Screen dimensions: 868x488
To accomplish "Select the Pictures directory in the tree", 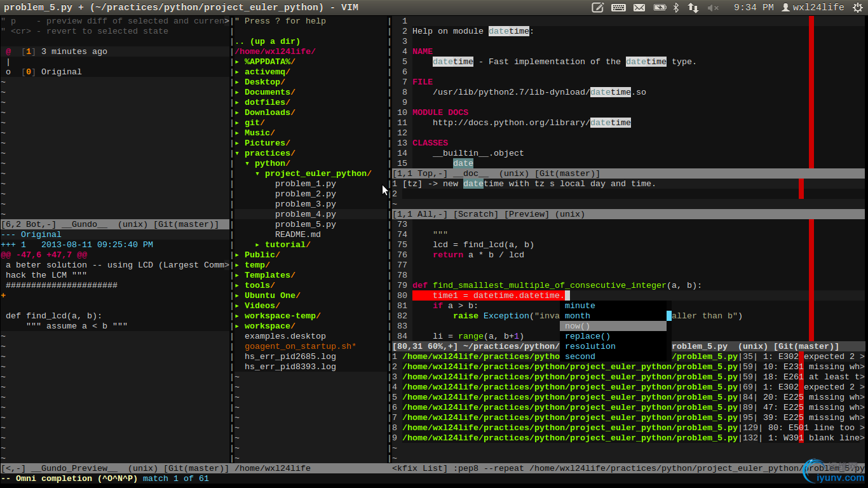I will click(x=268, y=143).
